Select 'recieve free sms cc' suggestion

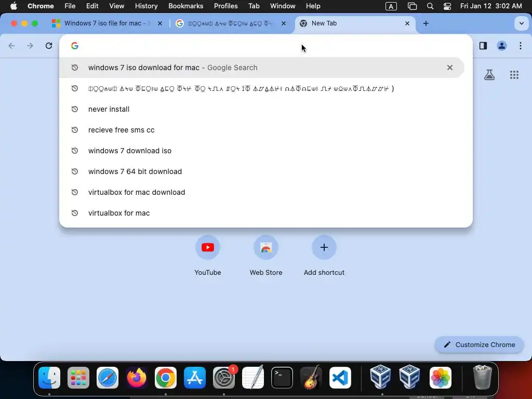(x=262, y=130)
